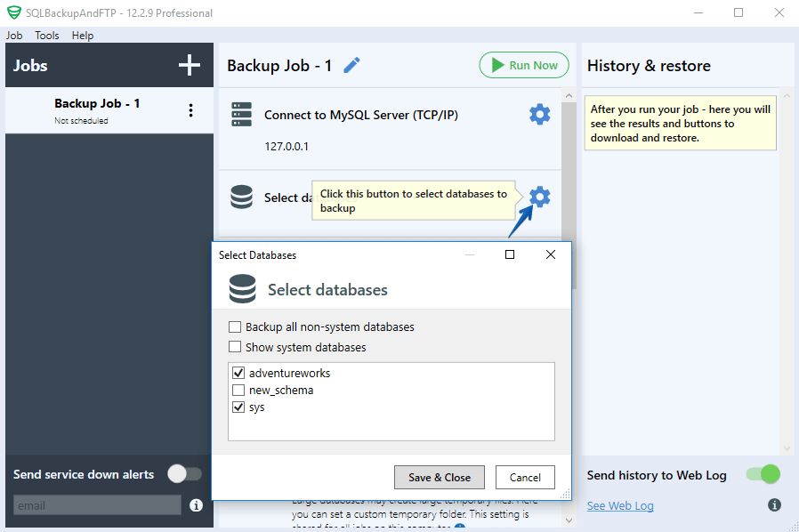
Task: Minimize the SQLBackupAndFTP main window
Action: (x=698, y=12)
